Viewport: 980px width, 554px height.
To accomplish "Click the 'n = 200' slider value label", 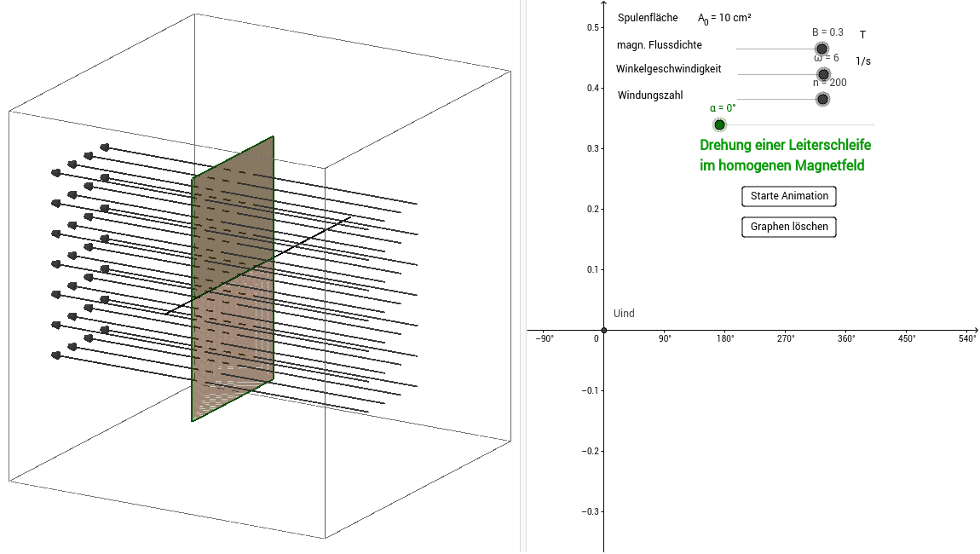I will pyautogui.click(x=830, y=83).
